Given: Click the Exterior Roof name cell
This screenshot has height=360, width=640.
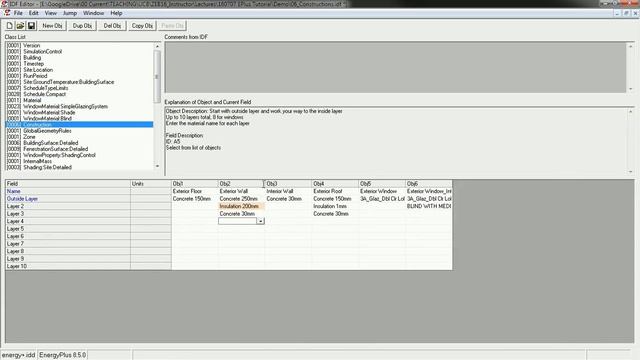Looking at the screenshot, I should click(x=335, y=191).
